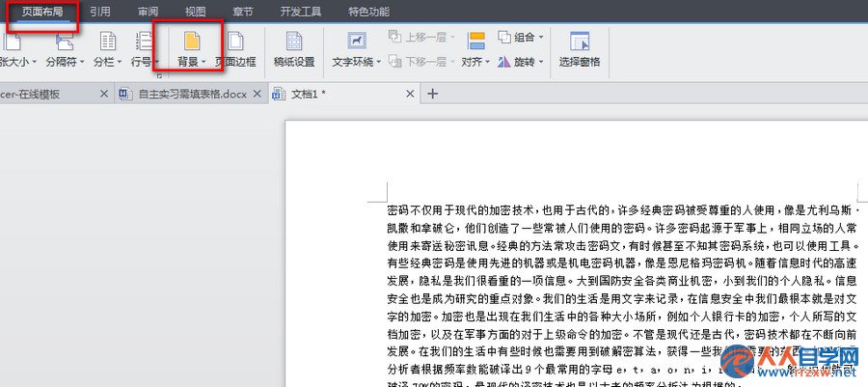Close the 文档1 tab
The image size is (868, 387).
coord(410,95)
